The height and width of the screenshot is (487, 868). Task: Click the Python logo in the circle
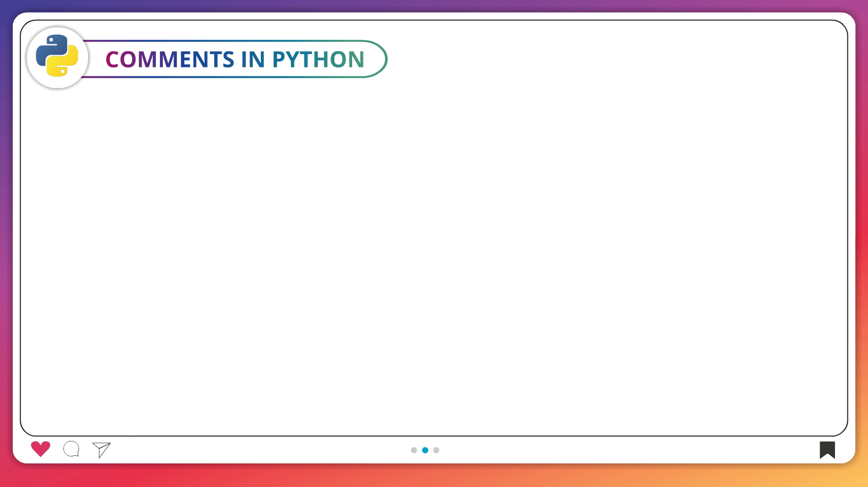pyautogui.click(x=57, y=56)
